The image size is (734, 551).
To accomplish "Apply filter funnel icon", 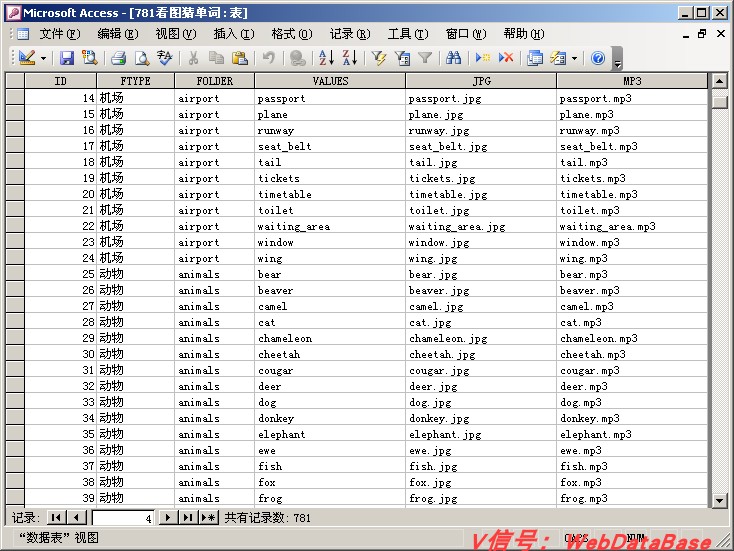I will tap(425, 58).
